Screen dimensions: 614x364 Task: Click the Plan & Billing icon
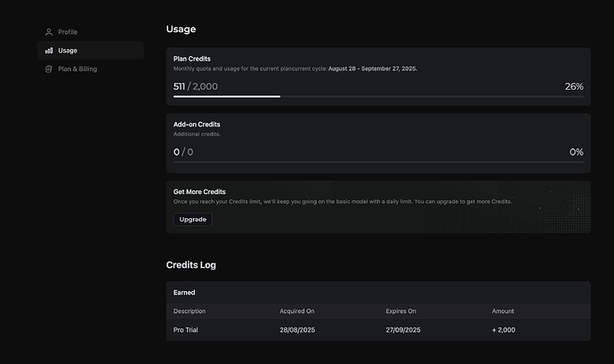point(49,69)
